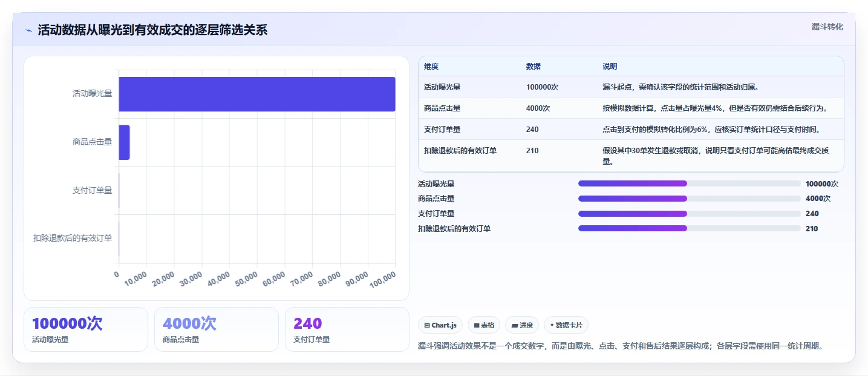Viewport: 868px width, 376px height.
Task: Click the 活动曝光量 bar in chart
Action: tap(257, 94)
